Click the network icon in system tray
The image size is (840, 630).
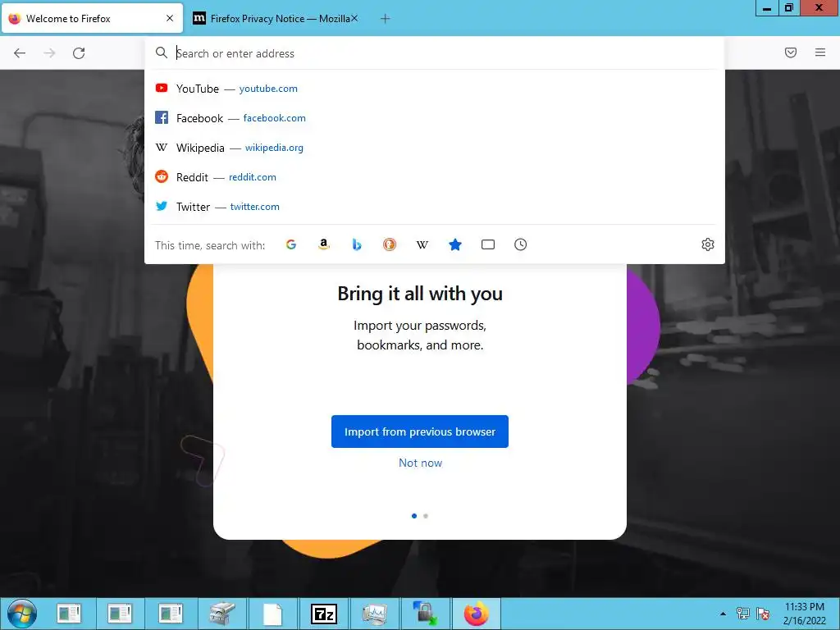(x=743, y=614)
